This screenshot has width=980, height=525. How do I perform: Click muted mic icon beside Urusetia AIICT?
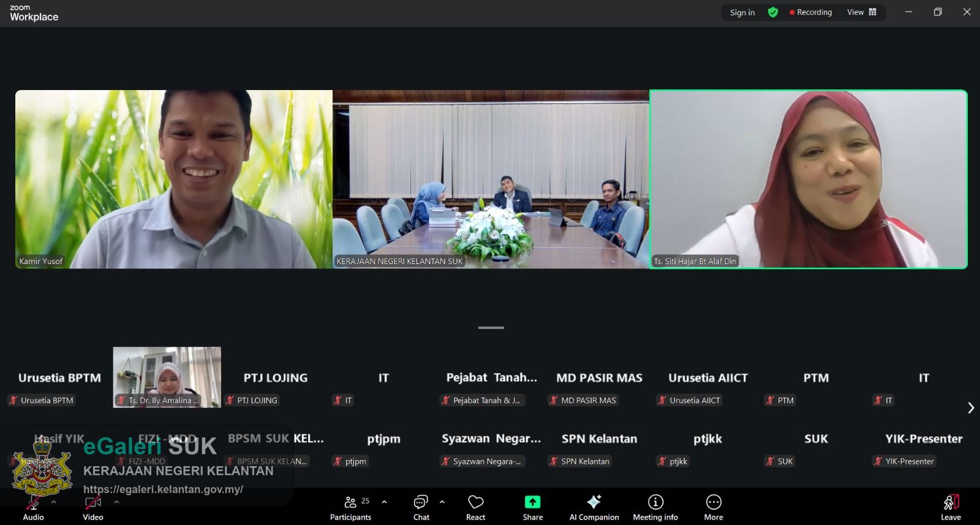pyautogui.click(x=662, y=400)
